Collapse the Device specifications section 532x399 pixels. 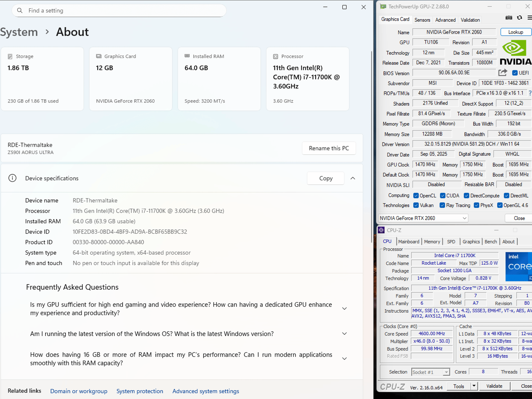tap(353, 178)
